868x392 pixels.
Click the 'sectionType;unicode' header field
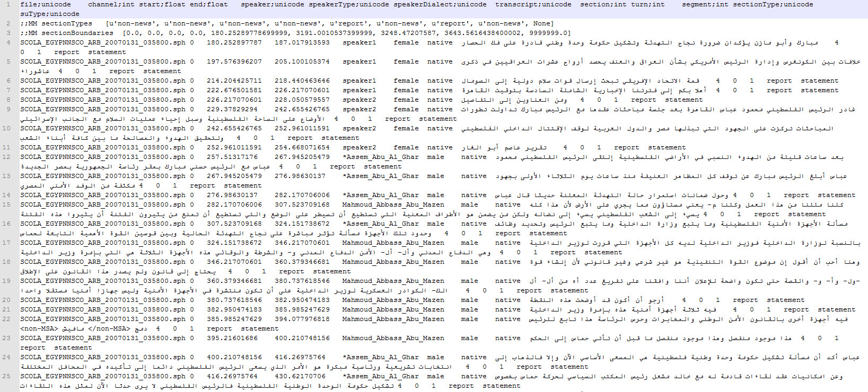click(773, 4)
